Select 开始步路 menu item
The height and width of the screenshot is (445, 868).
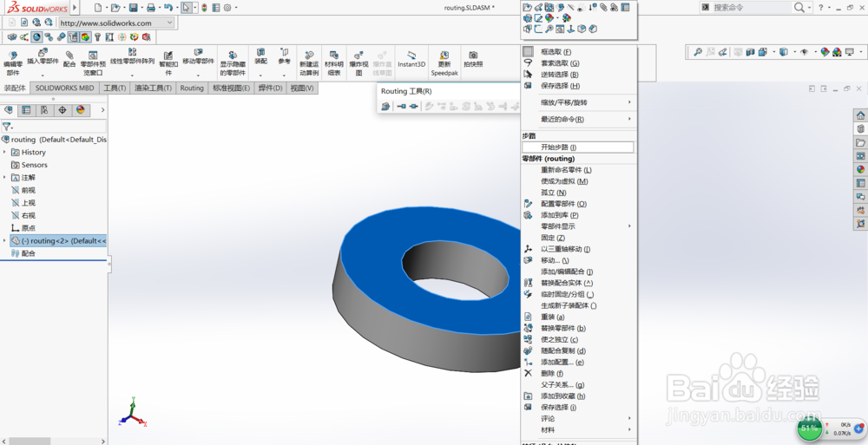click(x=578, y=147)
